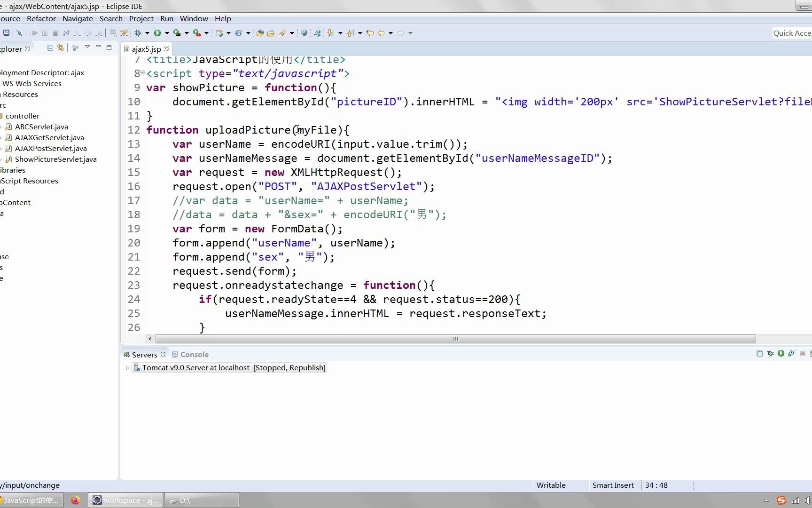
Task: Collapse all in Project Explorer
Action: point(50,48)
